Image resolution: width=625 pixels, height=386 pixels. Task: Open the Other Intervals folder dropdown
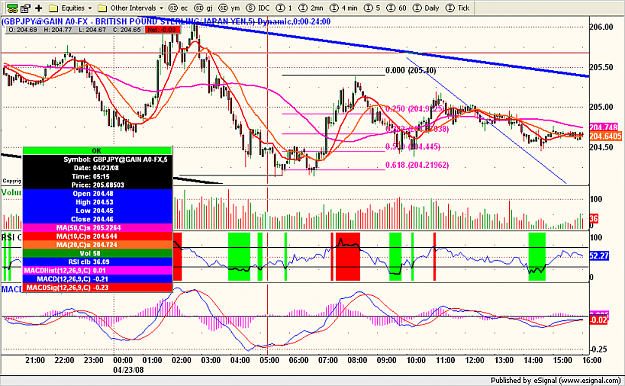131,8
